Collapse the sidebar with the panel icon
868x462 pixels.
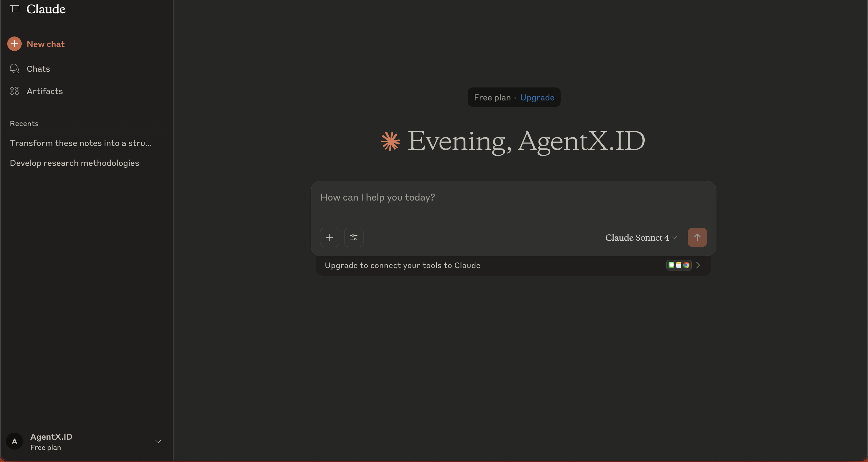(x=14, y=9)
